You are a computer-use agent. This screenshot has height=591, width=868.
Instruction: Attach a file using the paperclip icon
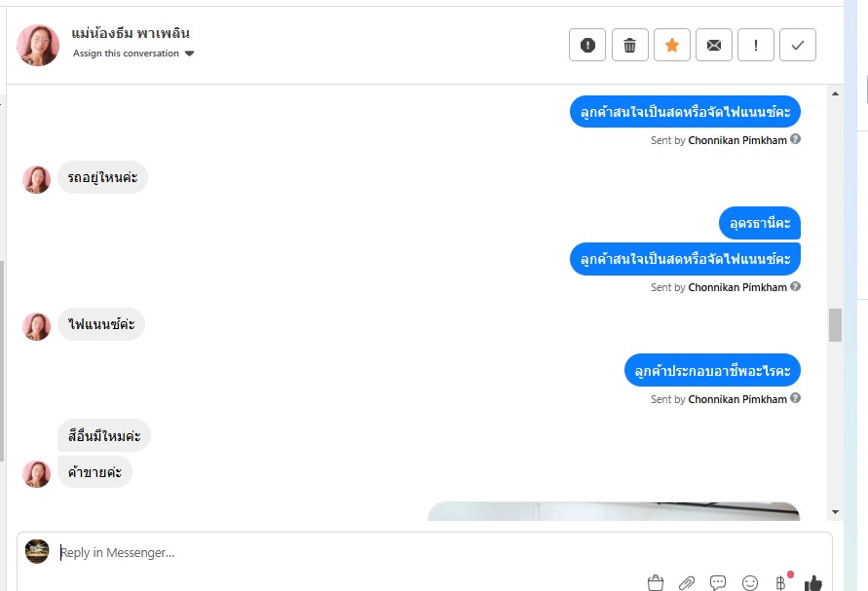click(x=687, y=582)
